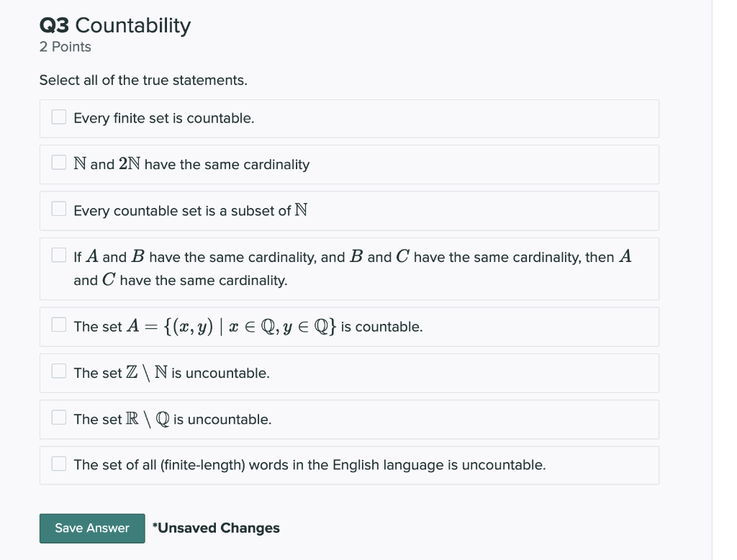
Task: Check "The set Z \ N is uncountable" option
Action: pyautogui.click(x=58, y=371)
